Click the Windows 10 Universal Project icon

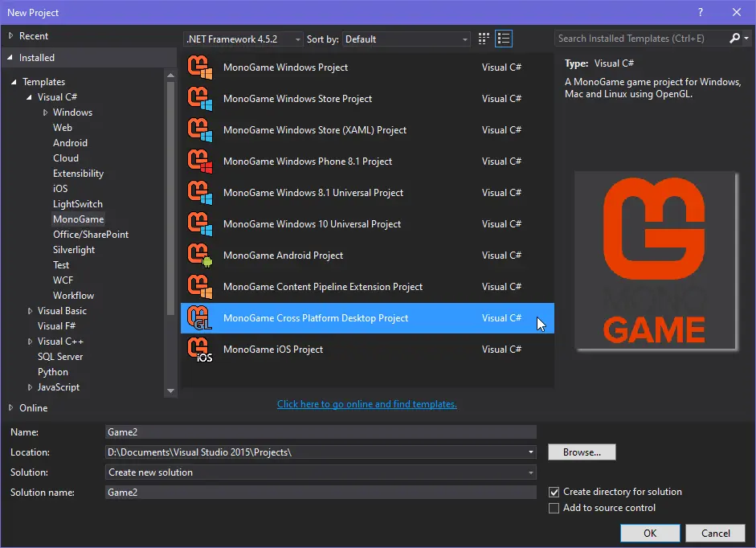click(200, 224)
